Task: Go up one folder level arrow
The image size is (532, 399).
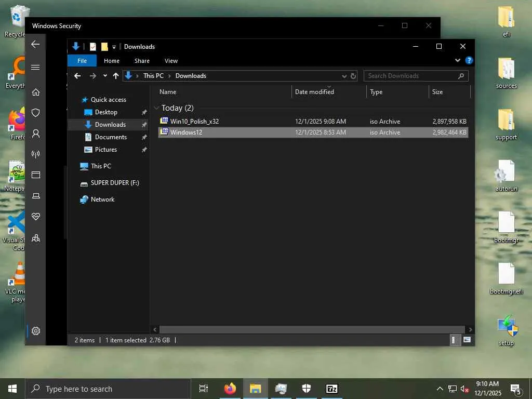Action: [116, 76]
